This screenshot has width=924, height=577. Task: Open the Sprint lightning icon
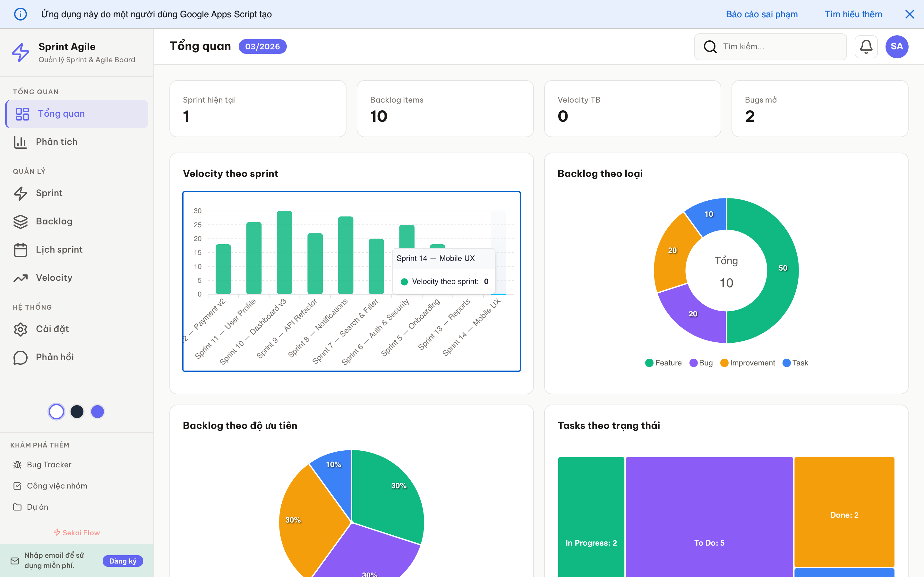pyautogui.click(x=20, y=193)
